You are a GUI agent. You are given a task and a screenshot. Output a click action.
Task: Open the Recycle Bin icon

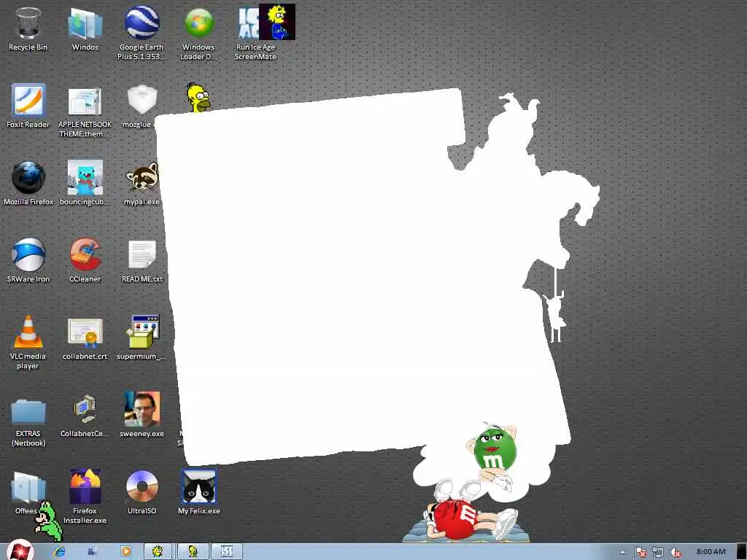tap(28, 23)
